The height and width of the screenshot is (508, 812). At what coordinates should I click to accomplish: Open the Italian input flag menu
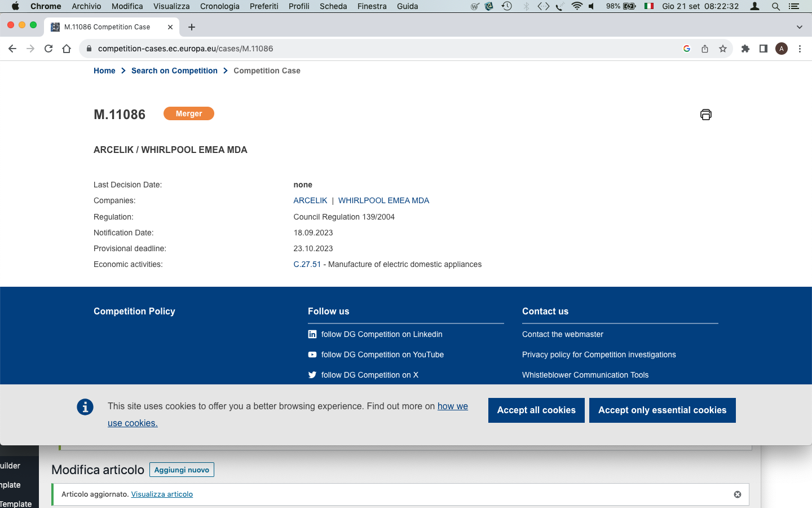coord(649,6)
